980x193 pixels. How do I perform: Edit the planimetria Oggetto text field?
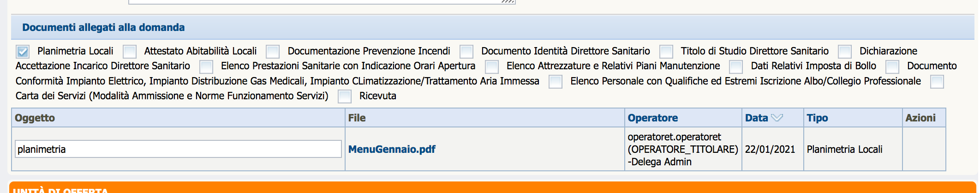[x=178, y=149]
